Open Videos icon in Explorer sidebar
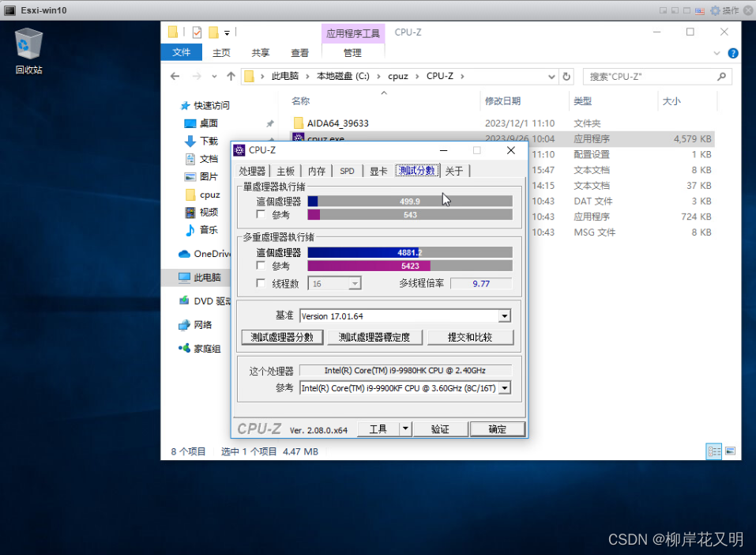Image resolution: width=756 pixels, height=555 pixels. [x=190, y=213]
